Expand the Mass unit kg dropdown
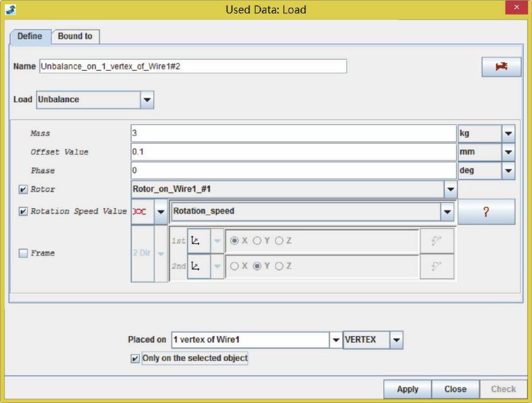 [508, 134]
